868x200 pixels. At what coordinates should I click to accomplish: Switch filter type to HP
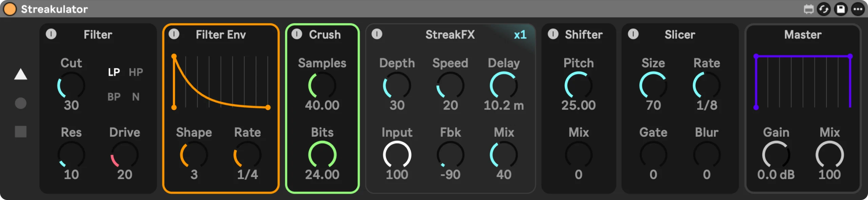coord(136,72)
